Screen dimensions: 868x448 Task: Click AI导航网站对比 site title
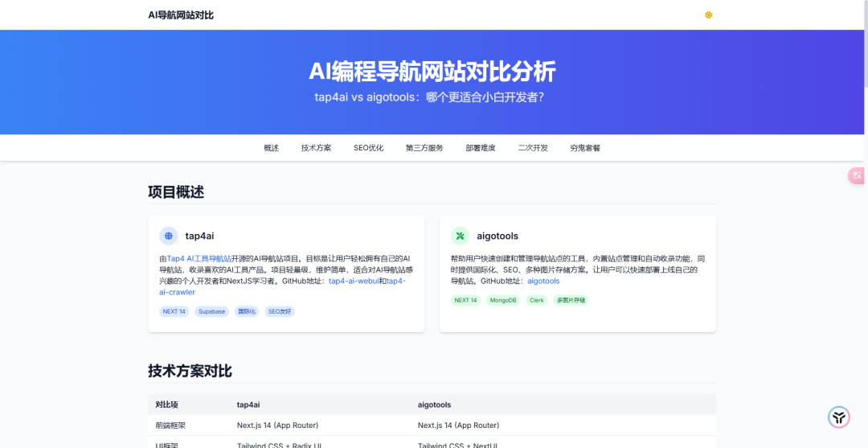click(x=181, y=15)
